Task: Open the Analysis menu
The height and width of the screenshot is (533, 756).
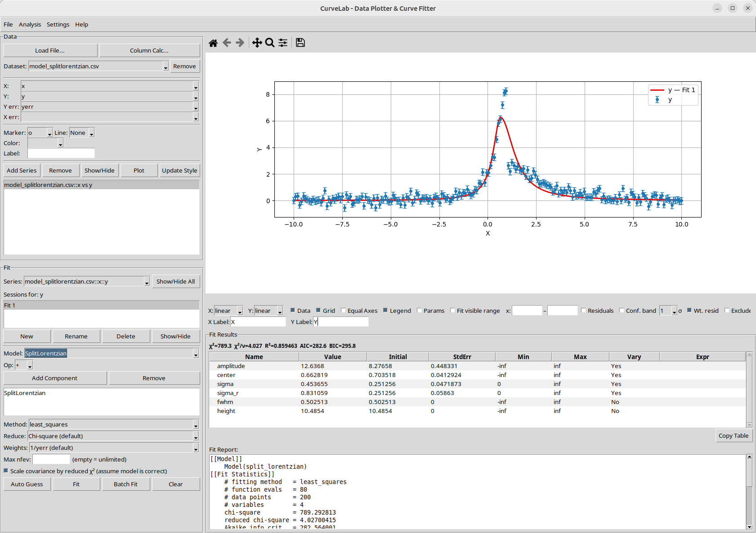Action: click(30, 24)
